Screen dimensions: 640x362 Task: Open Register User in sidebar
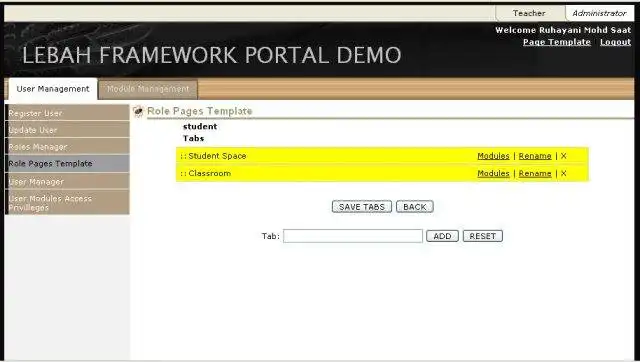tap(67, 113)
